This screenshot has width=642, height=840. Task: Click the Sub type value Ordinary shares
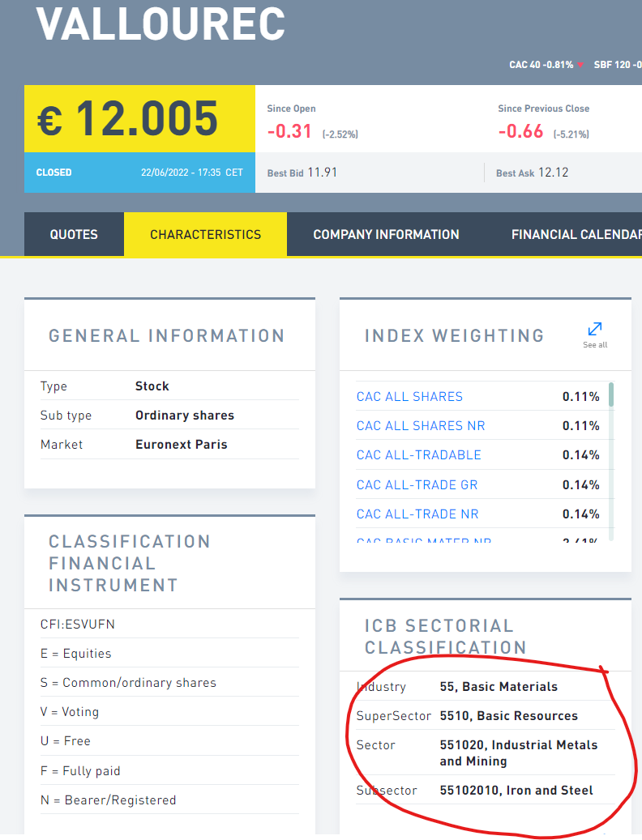tap(185, 416)
